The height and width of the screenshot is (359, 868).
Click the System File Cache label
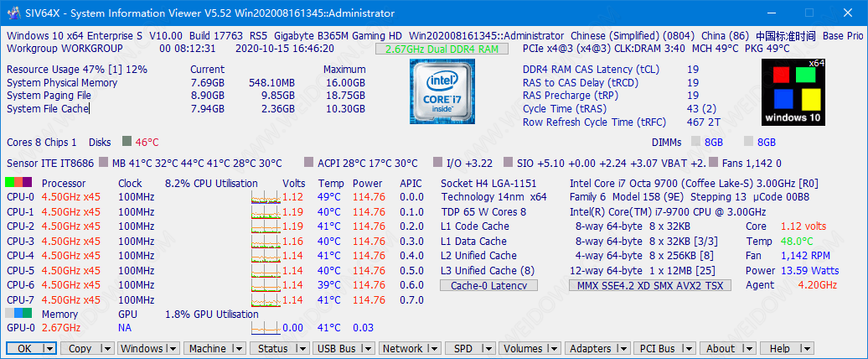[x=48, y=108]
